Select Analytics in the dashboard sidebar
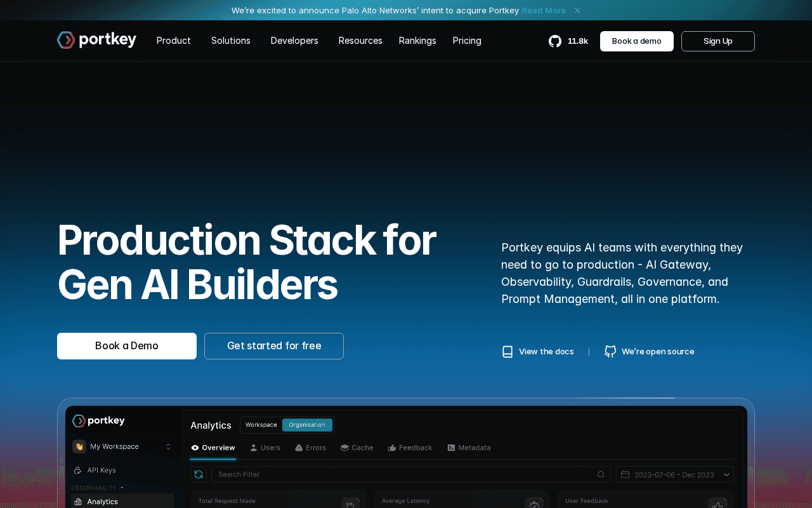 pyautogui.click(x=122, y=501)
